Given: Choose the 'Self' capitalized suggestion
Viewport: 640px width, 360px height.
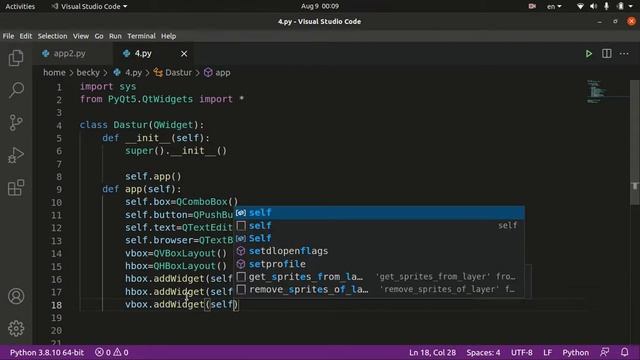Looking at the screenshot, I should pyautogui.click(x=379, y=238).
